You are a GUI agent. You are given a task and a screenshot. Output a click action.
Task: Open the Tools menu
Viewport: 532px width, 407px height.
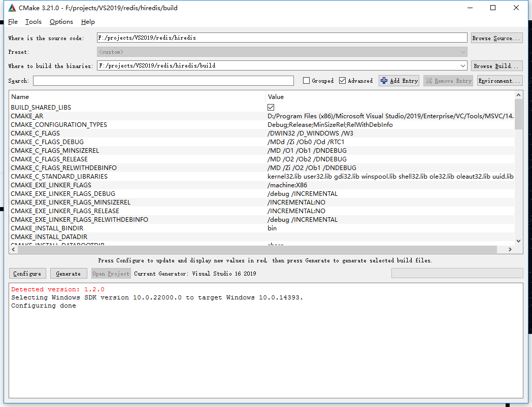pyautogui.click(x=34, y=22)
